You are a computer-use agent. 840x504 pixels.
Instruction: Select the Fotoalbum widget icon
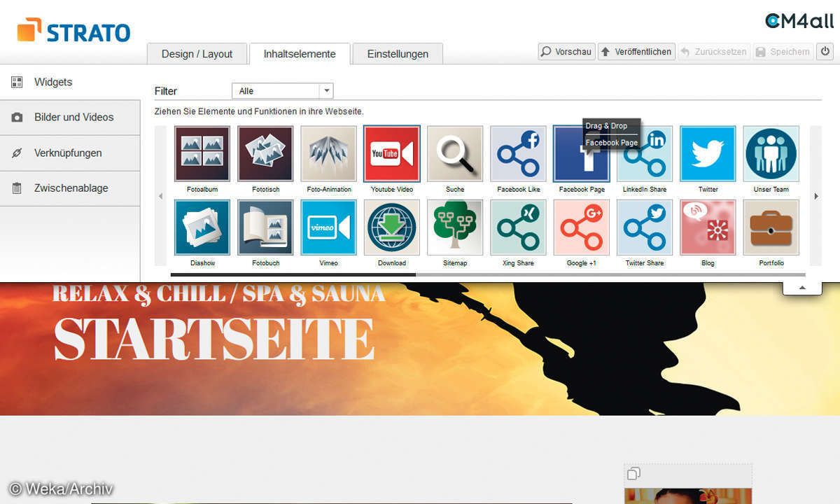pos(202,153)
